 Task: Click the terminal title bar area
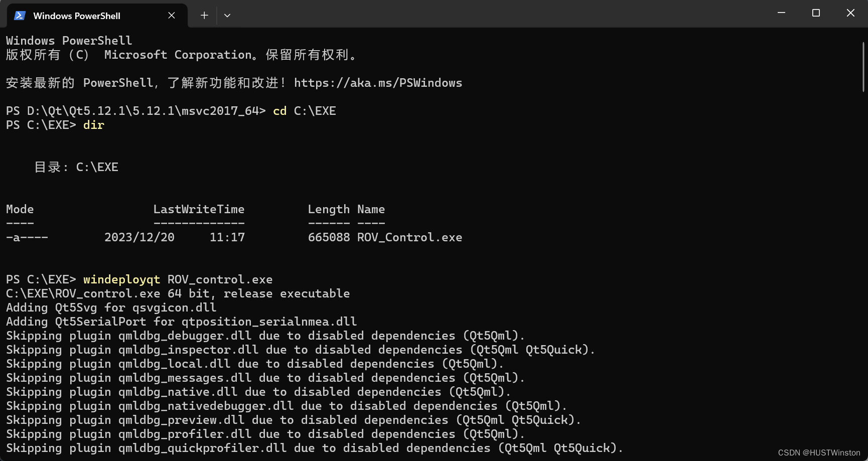[x=452, y=13]
